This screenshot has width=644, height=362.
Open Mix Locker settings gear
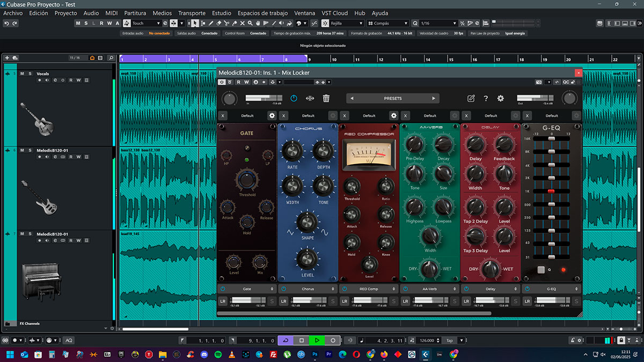click(x=501, y=98)
